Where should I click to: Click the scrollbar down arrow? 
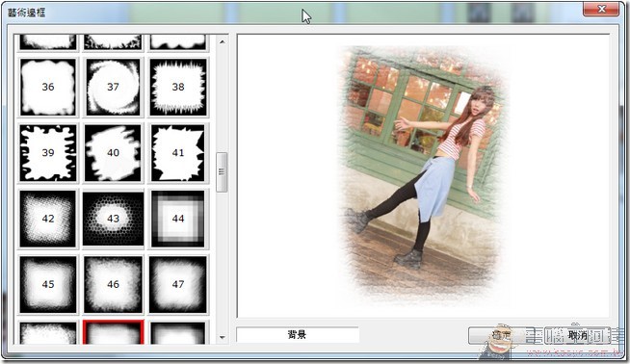223,337
